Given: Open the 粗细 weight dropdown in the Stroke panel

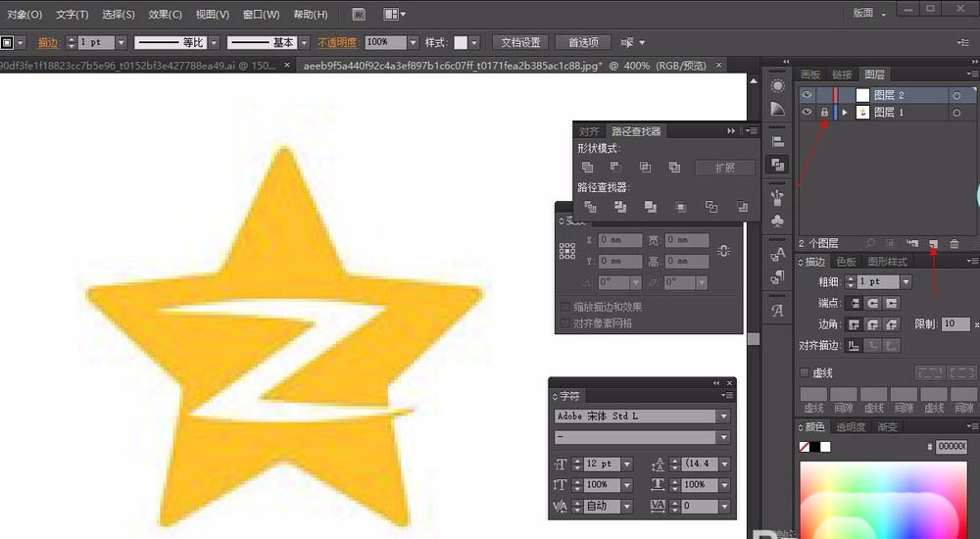Looking at the screenshot, I should coord(906,281).
